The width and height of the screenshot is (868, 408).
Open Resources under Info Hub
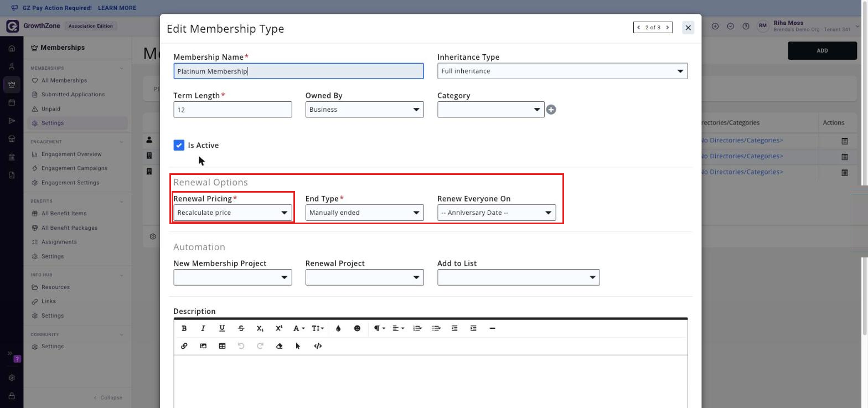[x=55, y=287]
